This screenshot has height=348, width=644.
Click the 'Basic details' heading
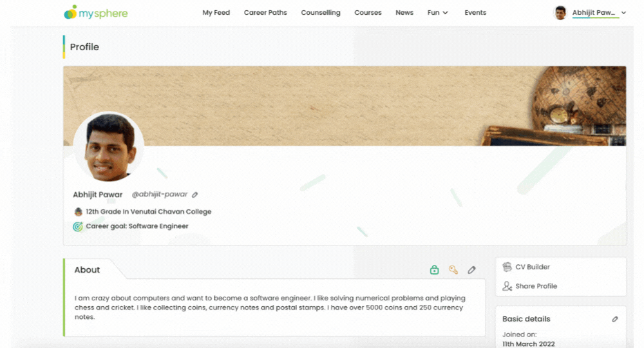click(x=526, y=319)
